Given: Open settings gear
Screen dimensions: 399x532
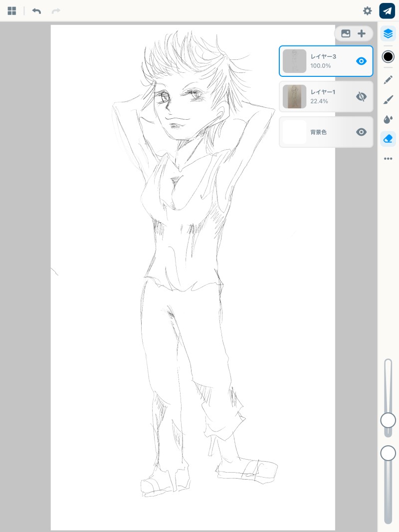Looking at the screenshot, I should (367, 11).
